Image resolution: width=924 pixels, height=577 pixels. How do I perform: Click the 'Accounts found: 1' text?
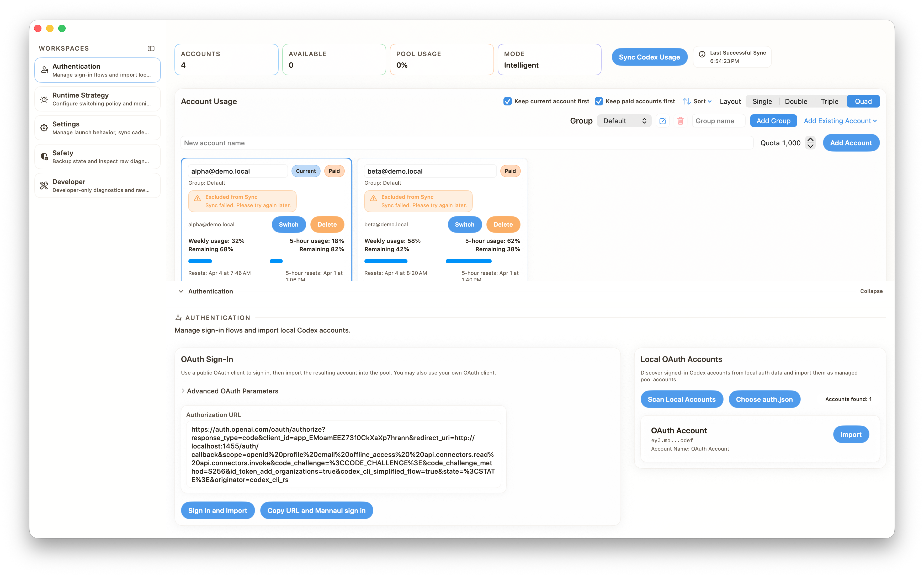[x=848, y=399]
